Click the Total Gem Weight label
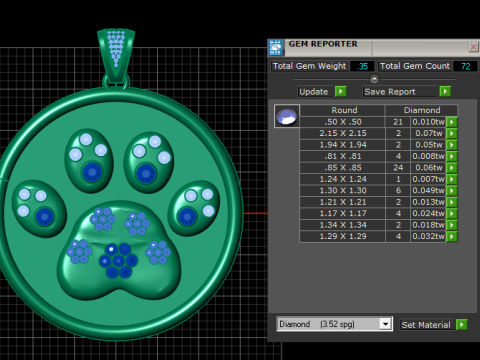Viewport: 480px width, 360px height. pyautogui.click(x=309, y=66)
